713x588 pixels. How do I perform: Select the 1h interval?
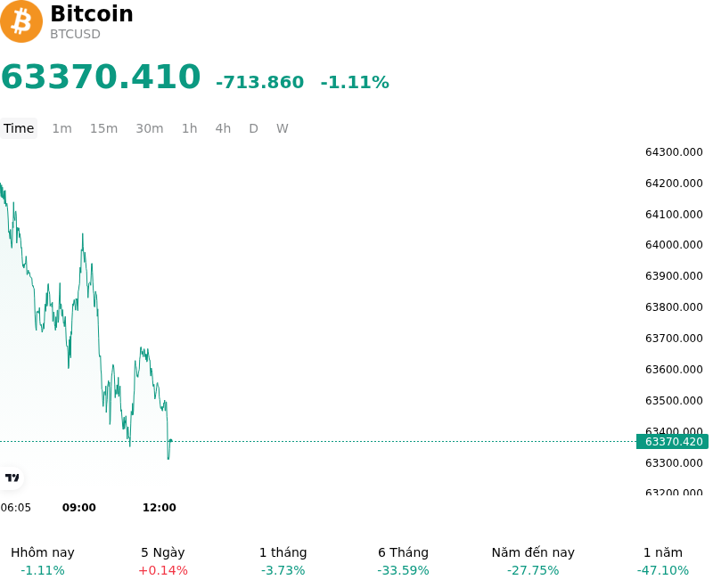pos(190,128)
